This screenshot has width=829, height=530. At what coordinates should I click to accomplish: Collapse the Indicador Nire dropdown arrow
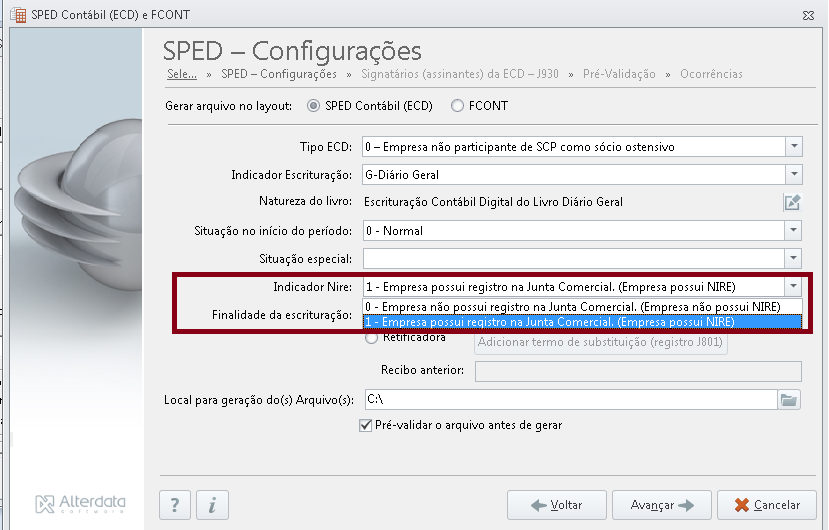pyautogui.click(x=793, y=287)
